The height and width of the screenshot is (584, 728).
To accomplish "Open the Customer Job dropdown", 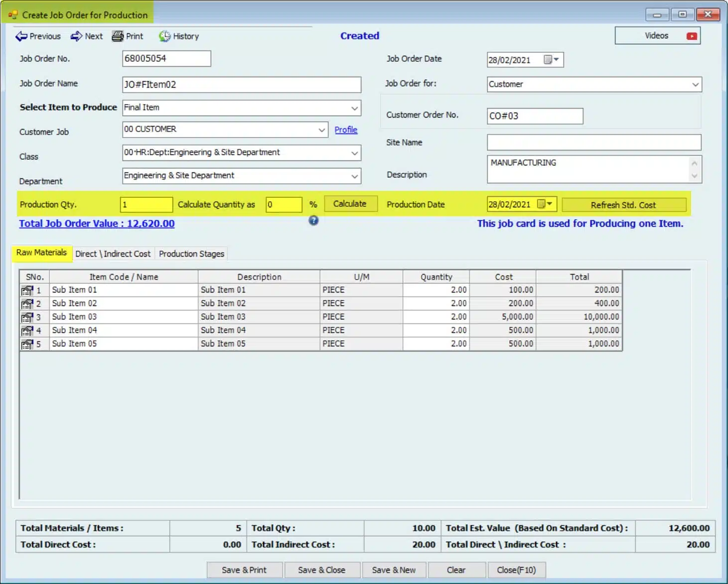I will [x=321, y=130].
